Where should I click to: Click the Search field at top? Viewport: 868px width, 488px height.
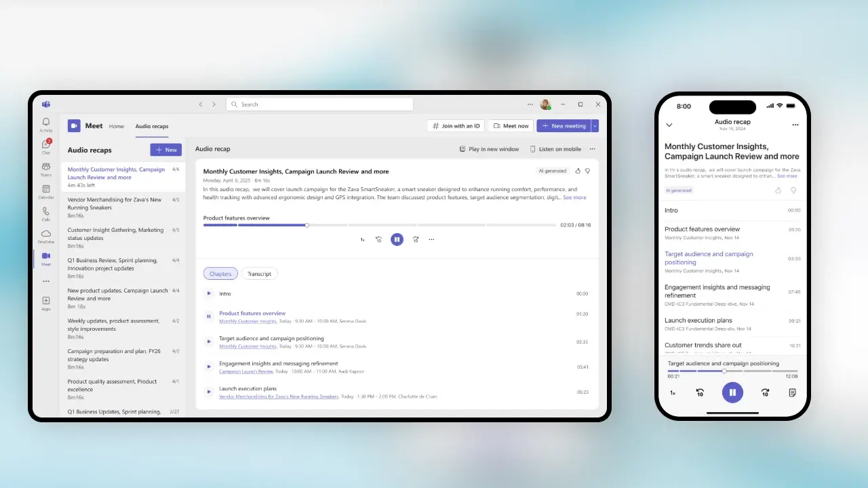[x=319, y=104]
